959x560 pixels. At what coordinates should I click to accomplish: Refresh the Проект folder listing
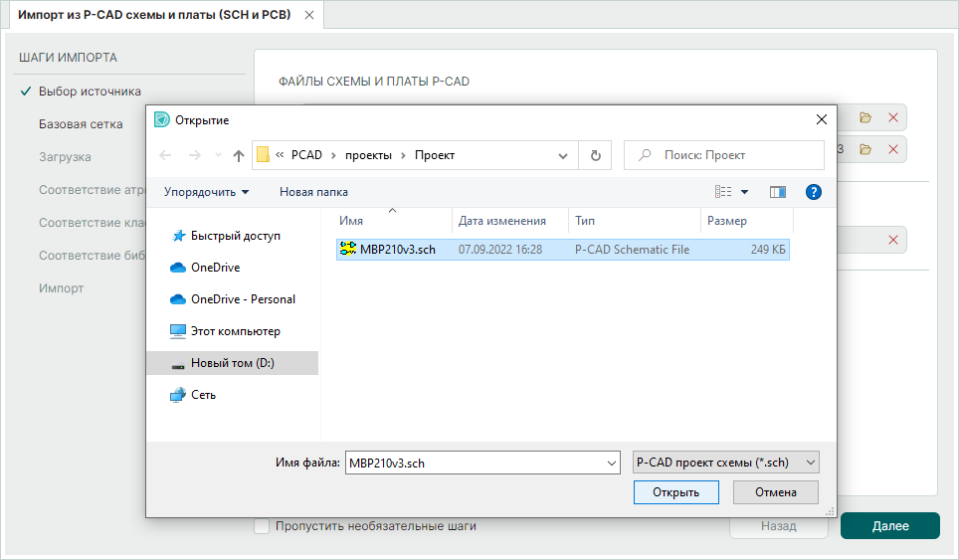pyautogui.click(x=595, y=155)
